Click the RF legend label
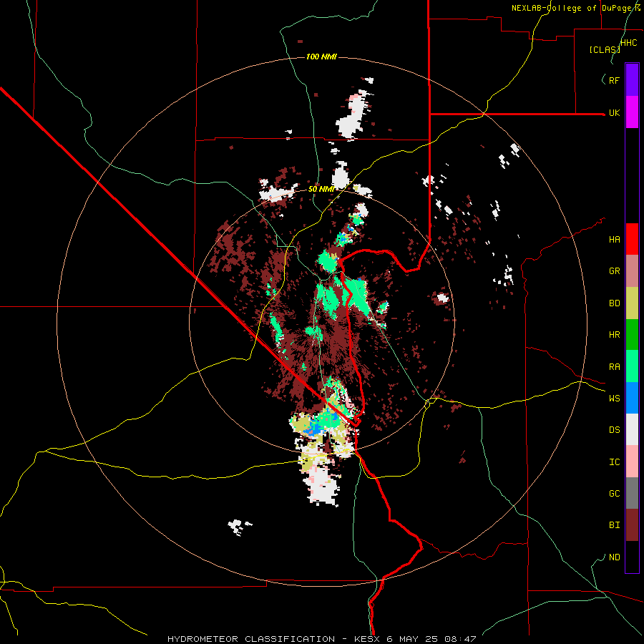The width and height of the screenshot is (644, 644). (614, 80)
